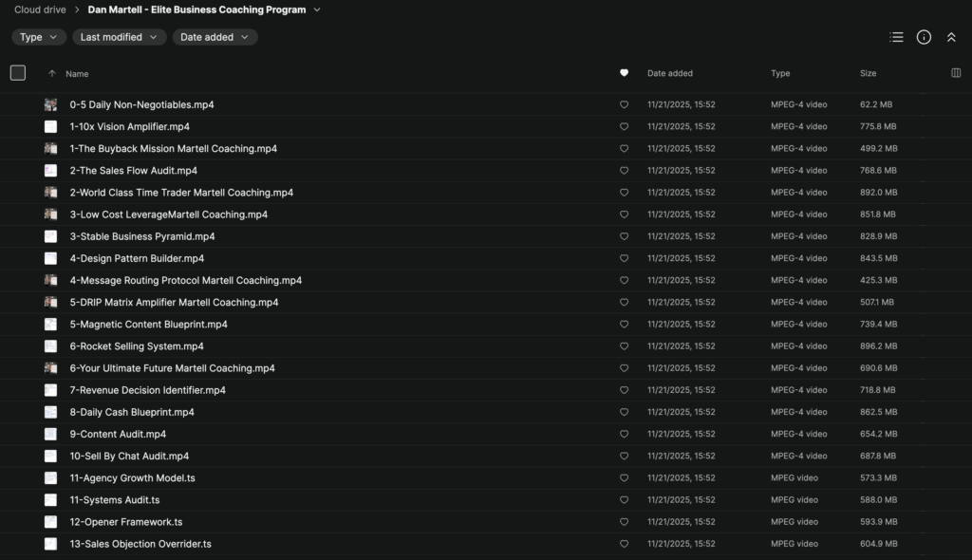972x560 pixels.
Task: Click the collapse double-chevron icon
Action: (x=951, y=37)
